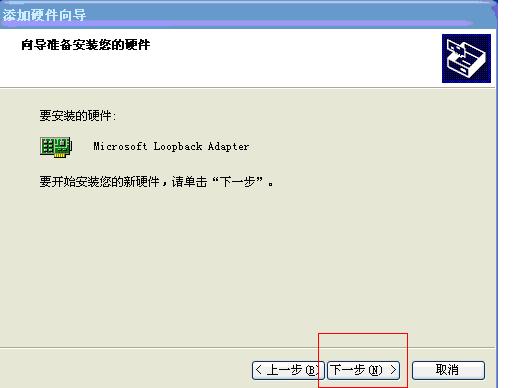
Task: Go back with 上一步(B) button
Action: (288, 370)
